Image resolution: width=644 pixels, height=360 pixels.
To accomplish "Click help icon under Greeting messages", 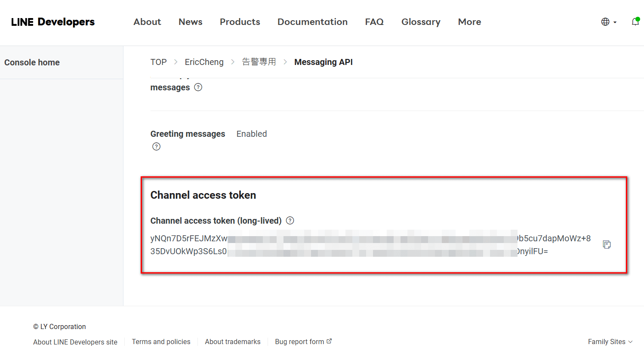I will [x=156, y=147].
